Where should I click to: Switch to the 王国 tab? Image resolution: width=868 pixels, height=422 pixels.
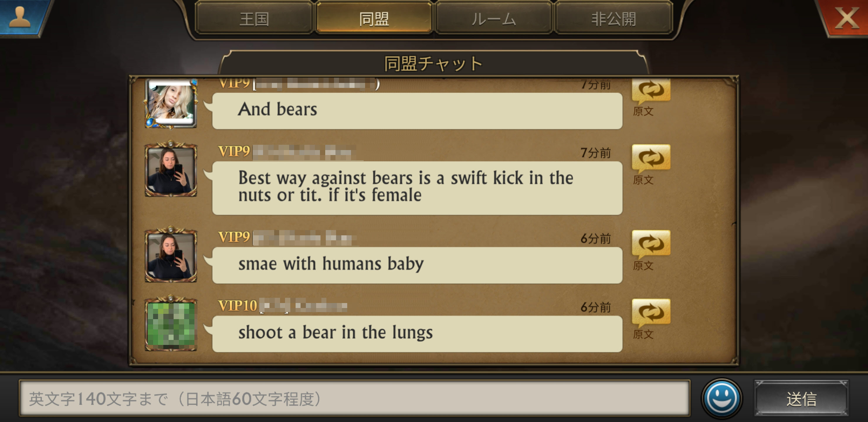pos(254,18)
